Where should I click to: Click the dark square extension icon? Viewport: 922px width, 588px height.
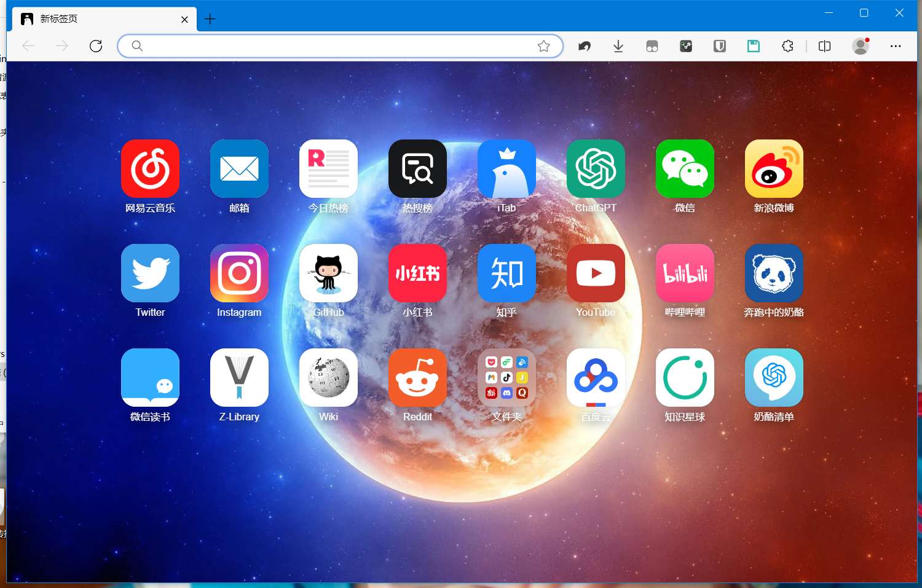click(x=686, y=46)
